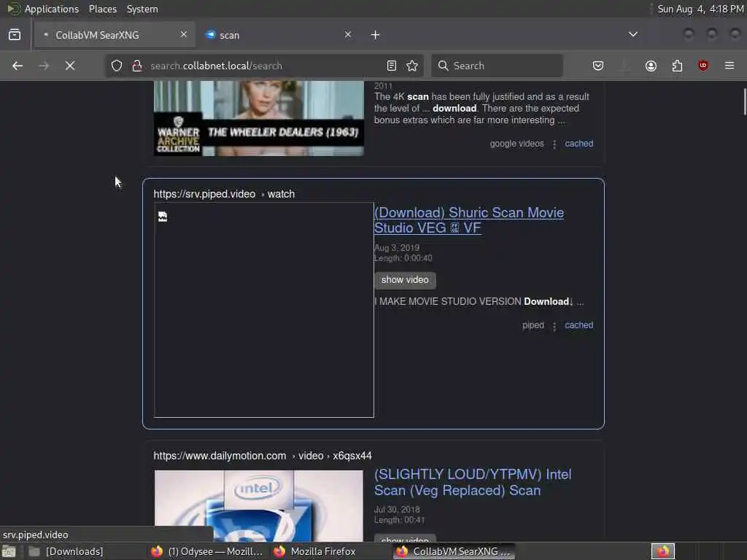747x560 pixels.
Task: Click the Length 0:00:40 text
Action: pyautogui.click(x=403, y=258)
